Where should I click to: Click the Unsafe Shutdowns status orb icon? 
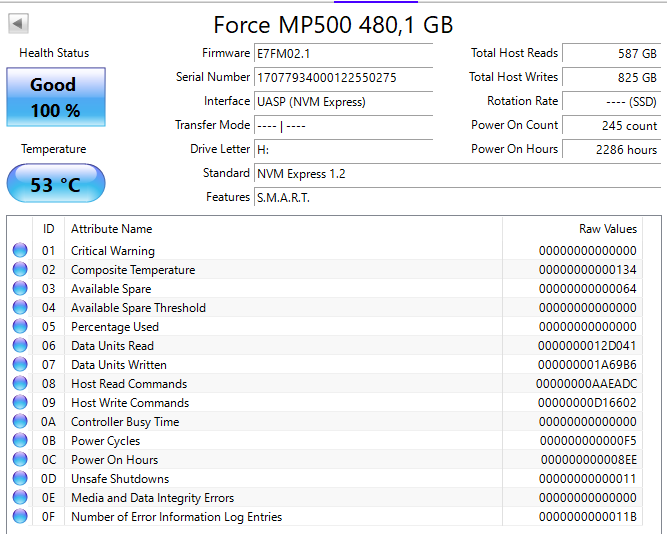pyautogui.click(x=20, y=479)
